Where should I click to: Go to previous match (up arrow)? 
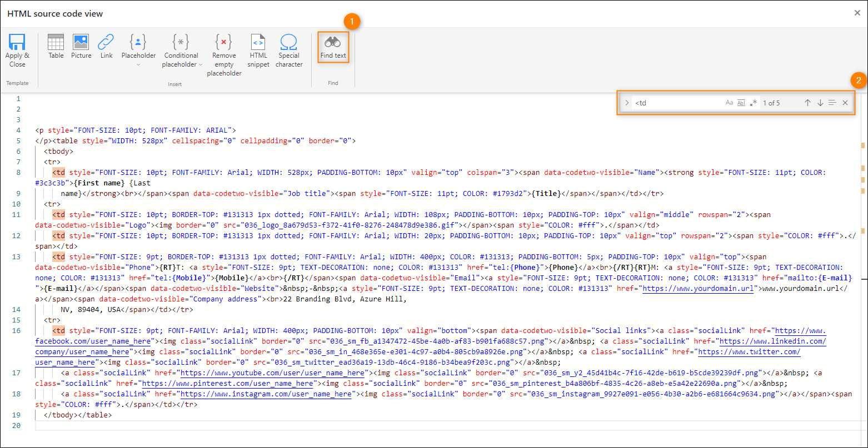tap(807, 103)
